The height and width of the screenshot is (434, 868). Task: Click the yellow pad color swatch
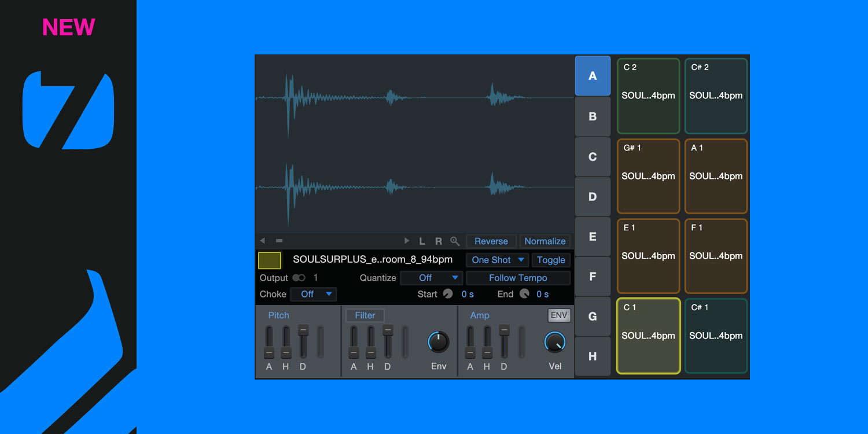point(270,260)
